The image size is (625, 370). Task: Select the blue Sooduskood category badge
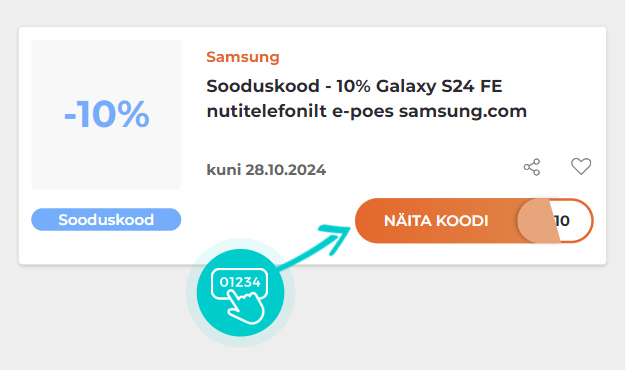(106, 219)
